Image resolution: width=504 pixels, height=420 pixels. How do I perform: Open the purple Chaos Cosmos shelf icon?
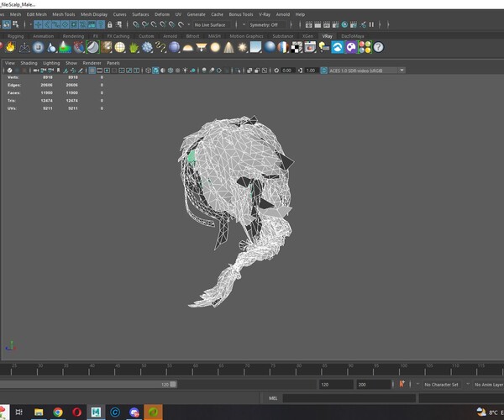(351, 47)
